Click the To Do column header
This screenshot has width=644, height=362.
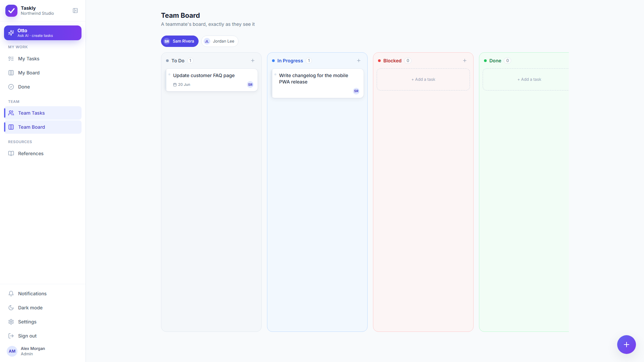178,61
